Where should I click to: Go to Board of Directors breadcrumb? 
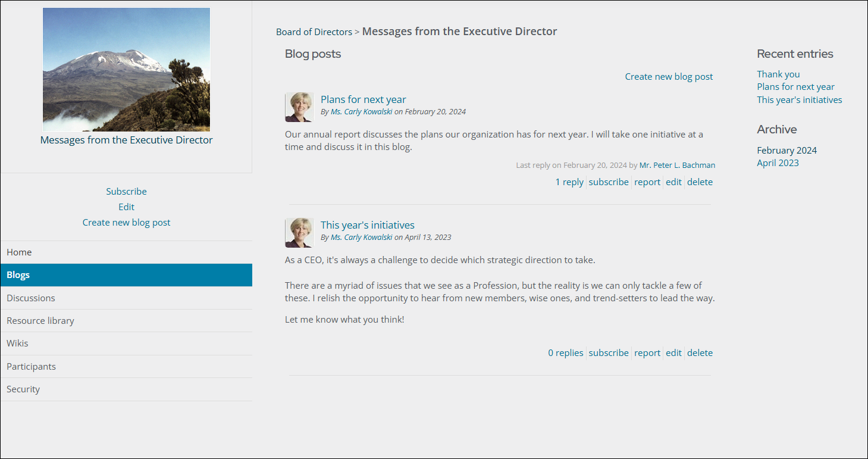[314, 32]
